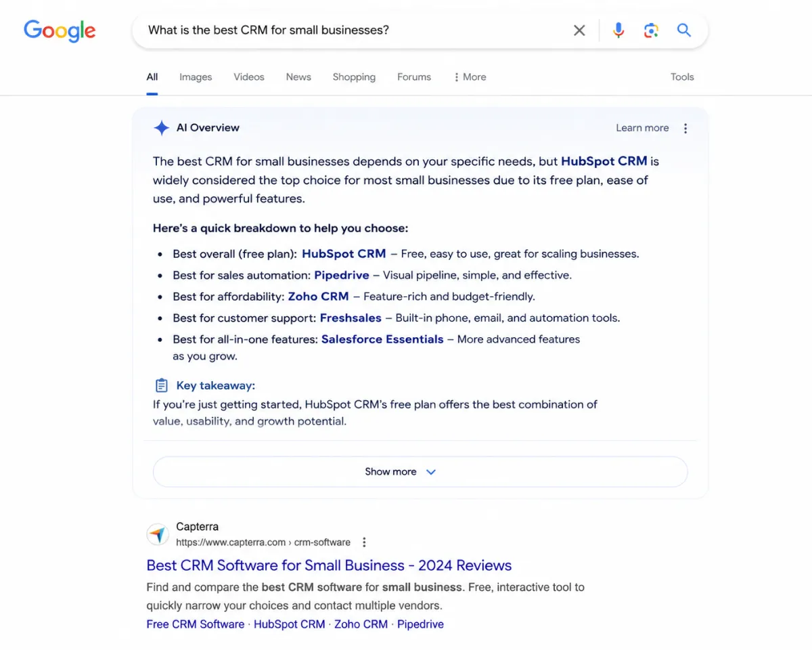Viewport: 812px width, 650px height.
Task: Open Free CRM Software sitelink
Action: (x=196, y=624)
